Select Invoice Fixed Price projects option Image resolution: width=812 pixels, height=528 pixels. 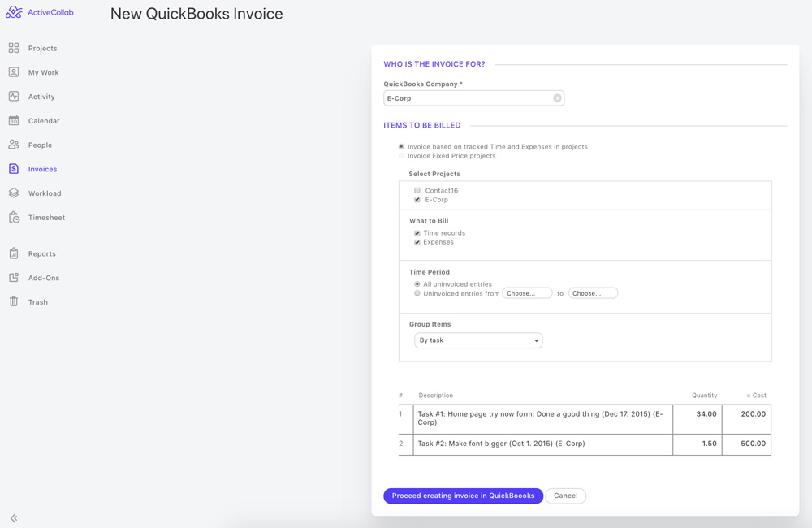click(x=401, y=155)
